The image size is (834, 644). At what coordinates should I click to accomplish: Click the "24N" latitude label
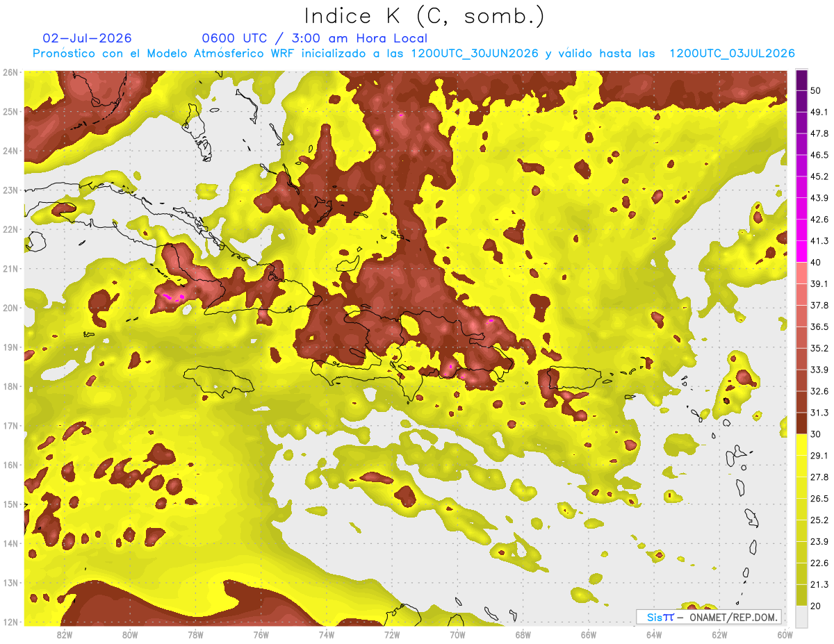coord(10,151)
